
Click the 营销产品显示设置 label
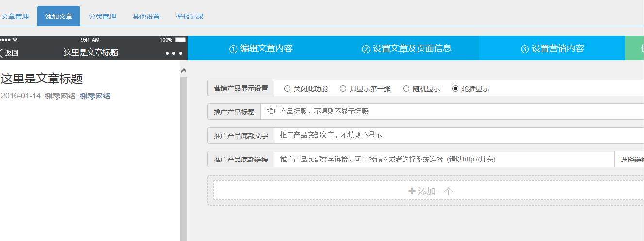pyautogui.click(x=241, y=88)
